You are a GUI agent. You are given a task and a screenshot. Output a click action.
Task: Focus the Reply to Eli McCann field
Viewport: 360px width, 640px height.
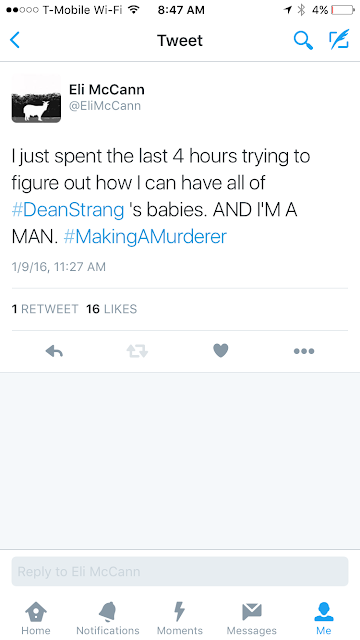tap(180, 571)
